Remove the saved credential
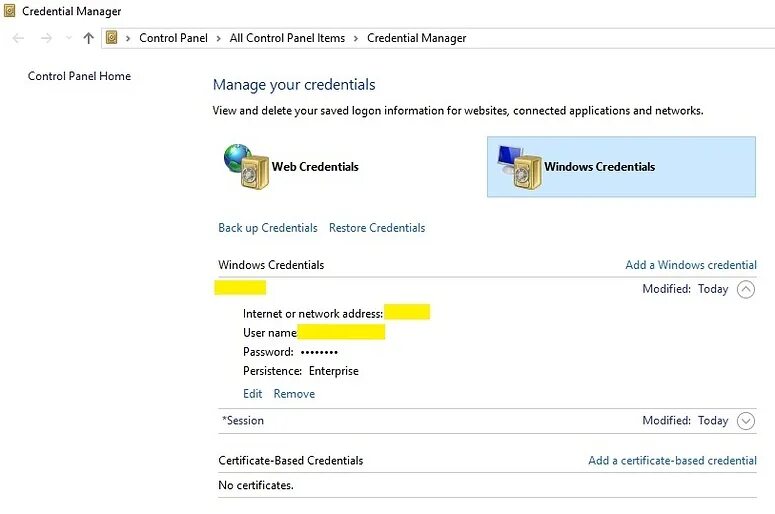 tap(294, 394)
